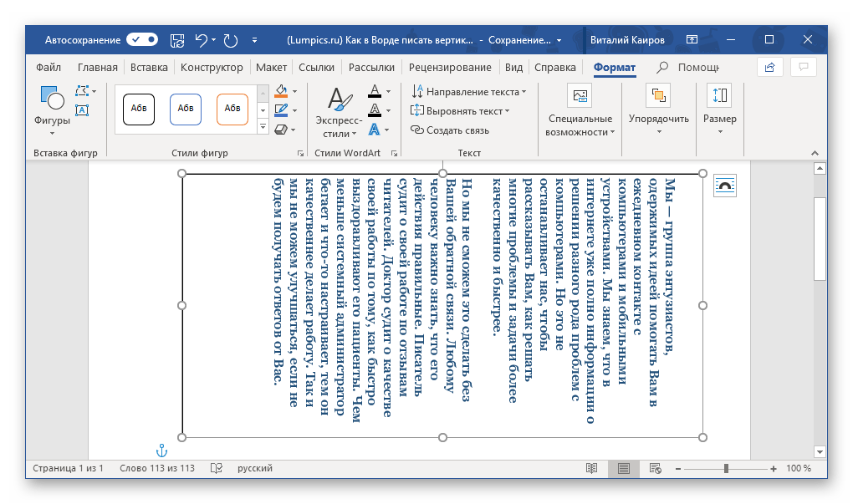Image resolution: width=853 pixels, height=504 pixels.
Task: Click the Text Effects glowing A icon
Action: click(375, 130)
